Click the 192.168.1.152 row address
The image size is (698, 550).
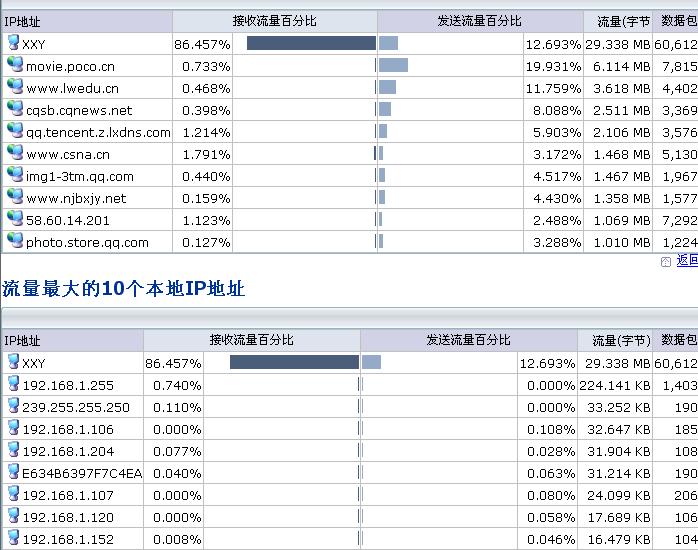[68, 539]
